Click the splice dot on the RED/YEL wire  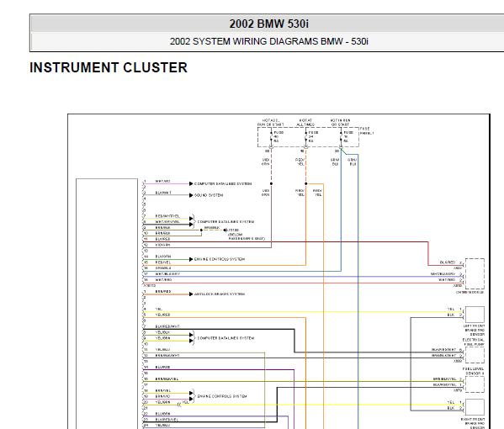coord(306,184)
